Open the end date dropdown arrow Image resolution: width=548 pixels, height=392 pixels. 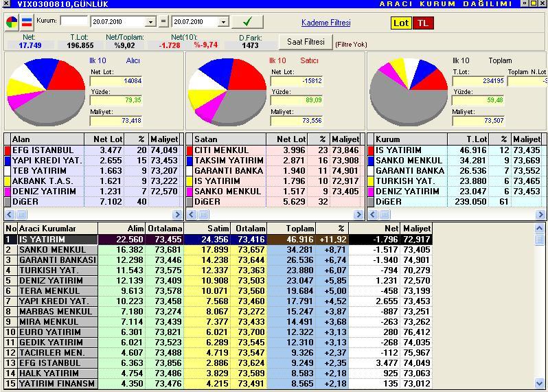coord(224,22)
